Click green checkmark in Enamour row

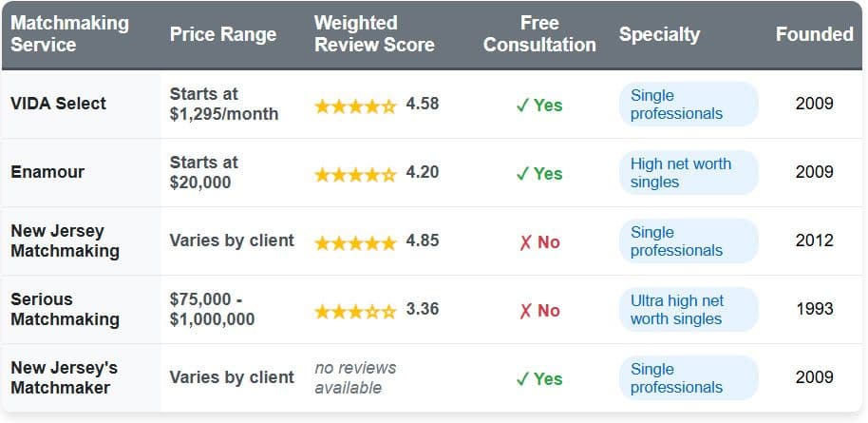coord(521,174)
